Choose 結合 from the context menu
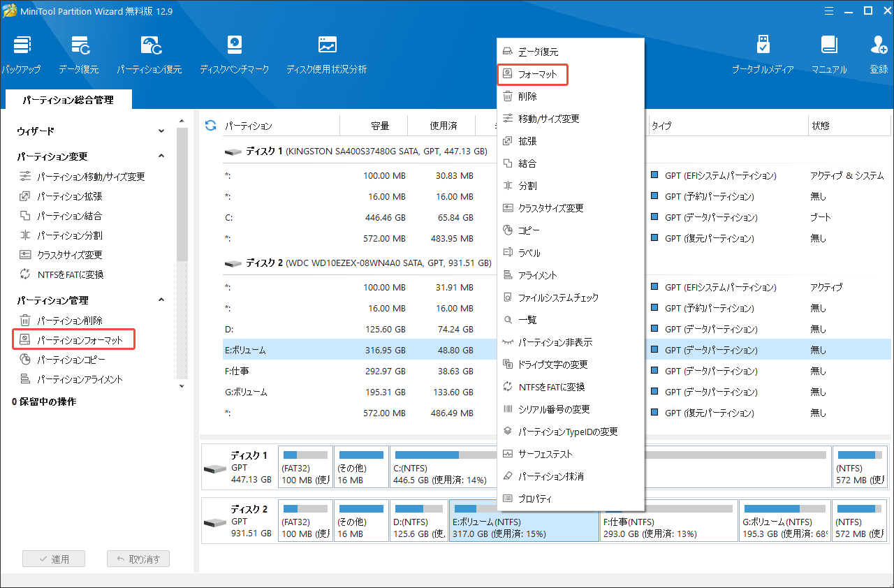This screenshot has height=588, width=894. [x=570, y=163]
